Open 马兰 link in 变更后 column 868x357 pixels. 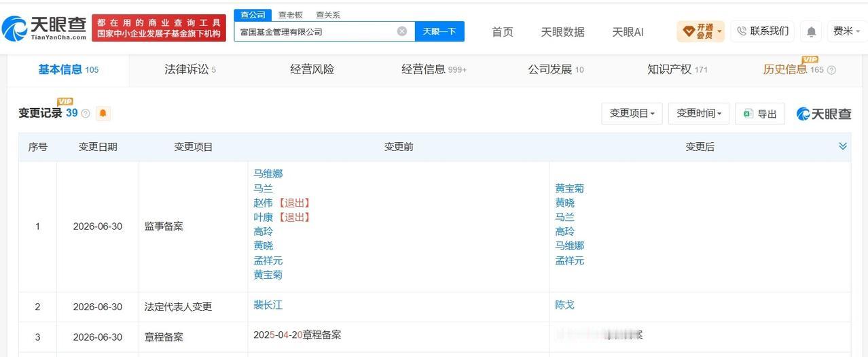pyautogui.click(x=564, y=217)
